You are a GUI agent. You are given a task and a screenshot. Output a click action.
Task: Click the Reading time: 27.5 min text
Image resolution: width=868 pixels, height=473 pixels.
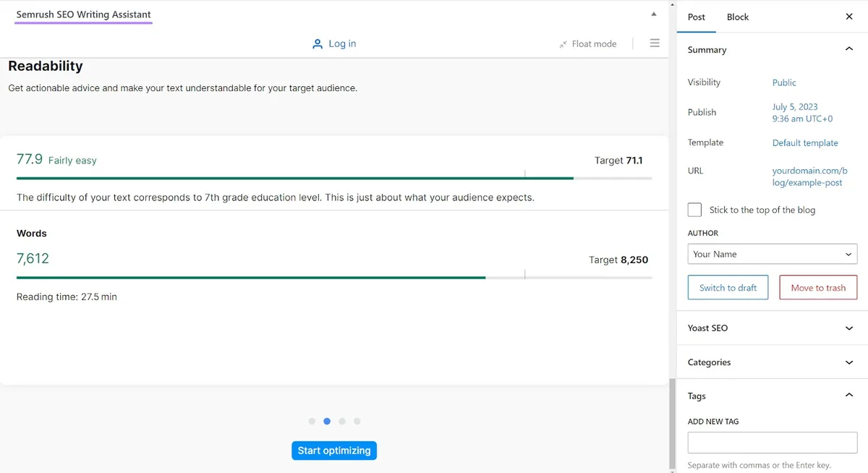[x=67, y=297]
